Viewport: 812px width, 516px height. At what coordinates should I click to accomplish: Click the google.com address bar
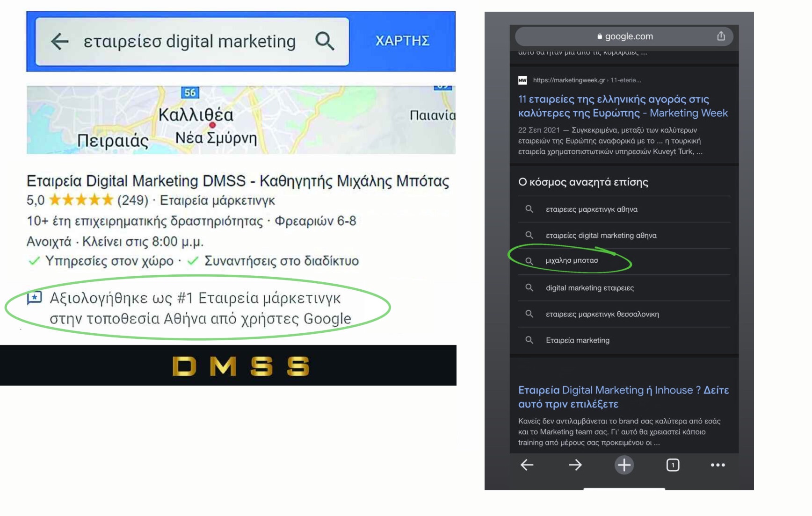tap(624, 36)
